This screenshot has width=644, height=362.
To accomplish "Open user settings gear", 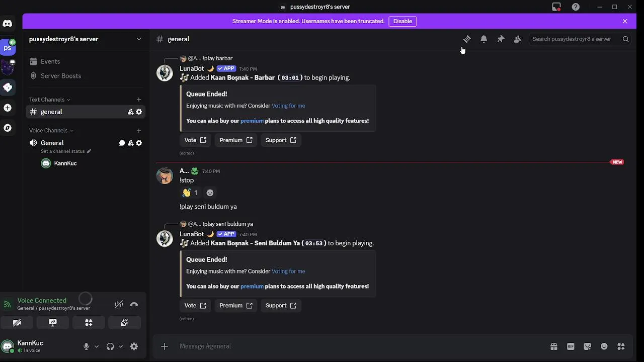I will pos(134,346).
